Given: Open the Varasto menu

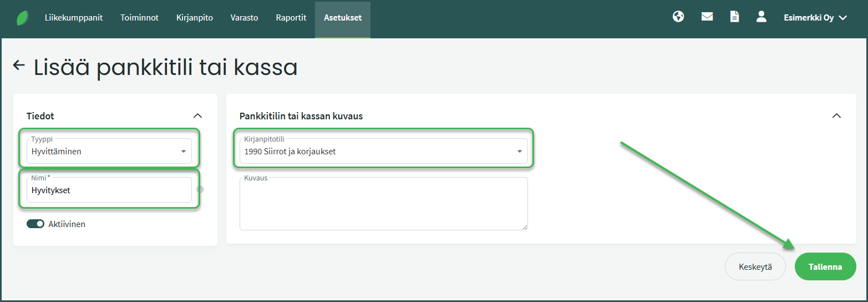Looking at the screenshot, I should (x=244, y=18).
